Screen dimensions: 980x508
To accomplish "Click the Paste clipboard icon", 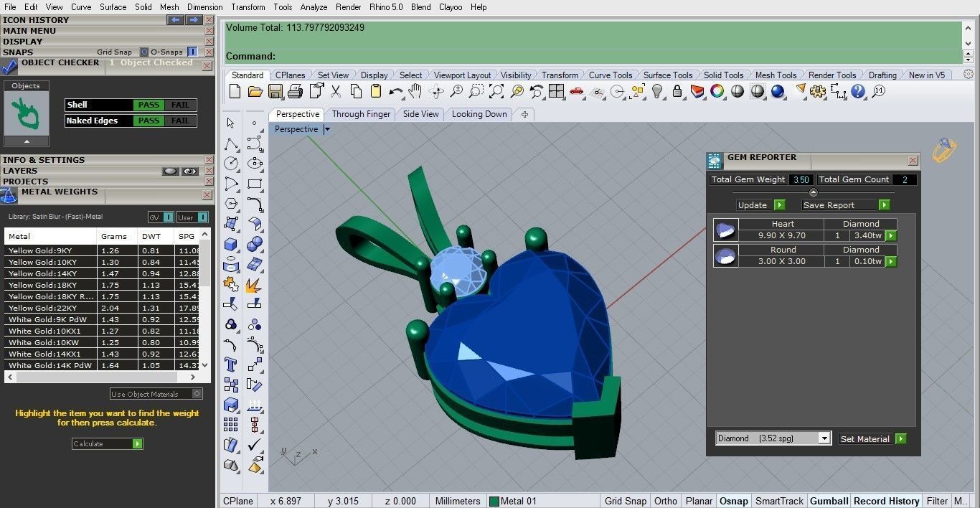I will tap(375, 91).
